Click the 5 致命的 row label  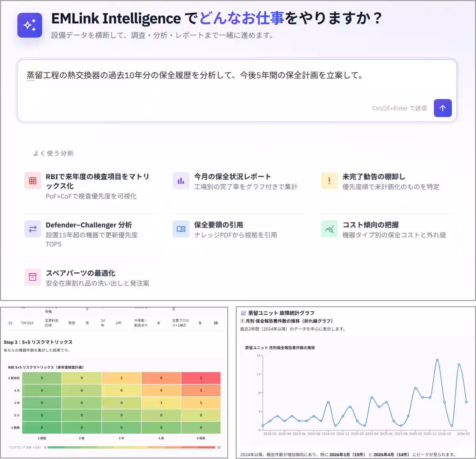coord(14,378)
